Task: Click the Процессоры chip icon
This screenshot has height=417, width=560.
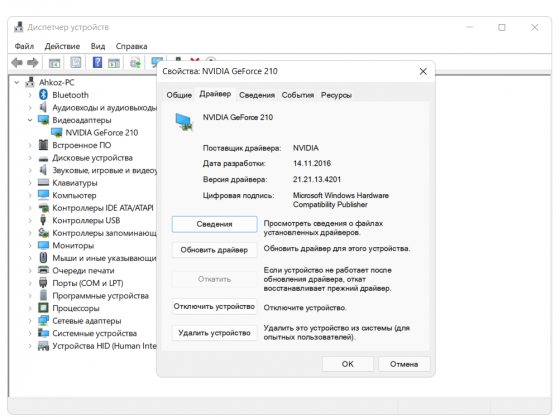Action: click(43, 308)
